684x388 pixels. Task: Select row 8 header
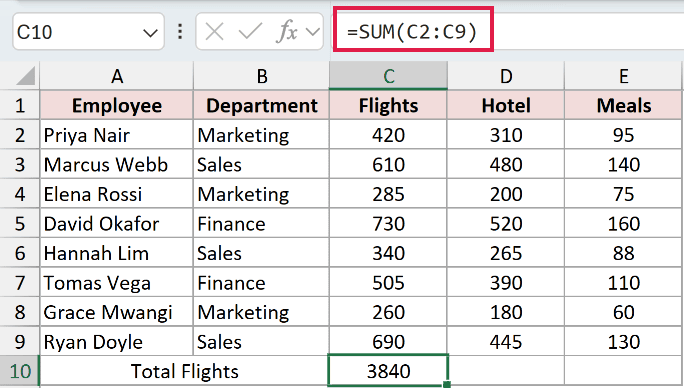(x=20, y=312)
